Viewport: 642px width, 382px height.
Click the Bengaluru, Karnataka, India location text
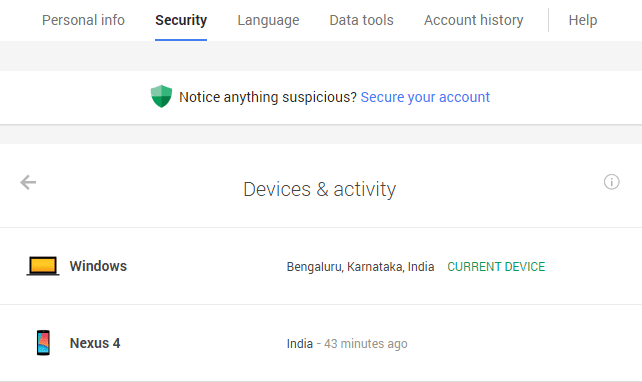(x=360, y=267)
